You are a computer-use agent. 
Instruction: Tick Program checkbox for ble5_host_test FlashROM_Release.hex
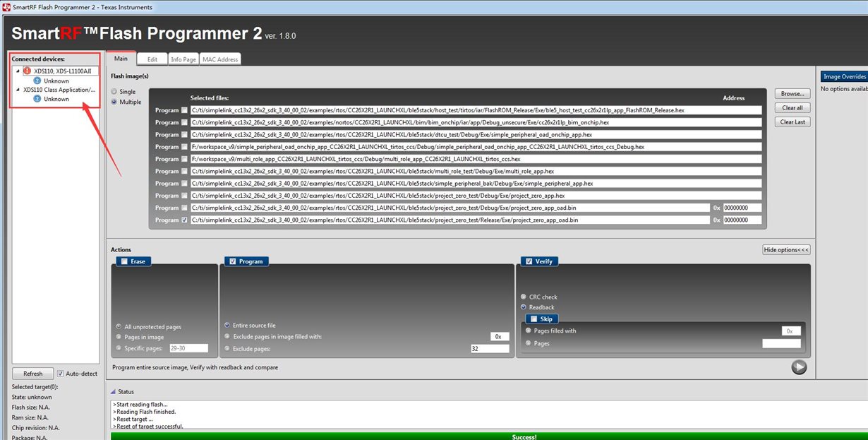click(185, 110)
